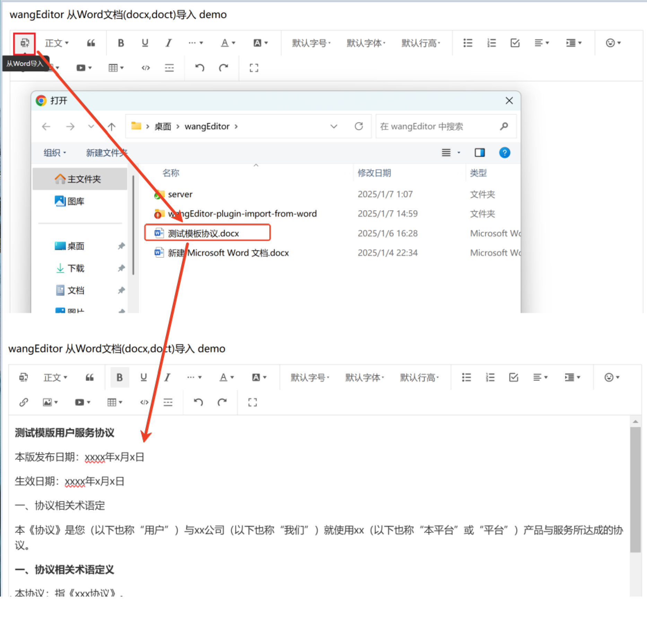Close the 打开 file dialog

(x=509, y=101)
